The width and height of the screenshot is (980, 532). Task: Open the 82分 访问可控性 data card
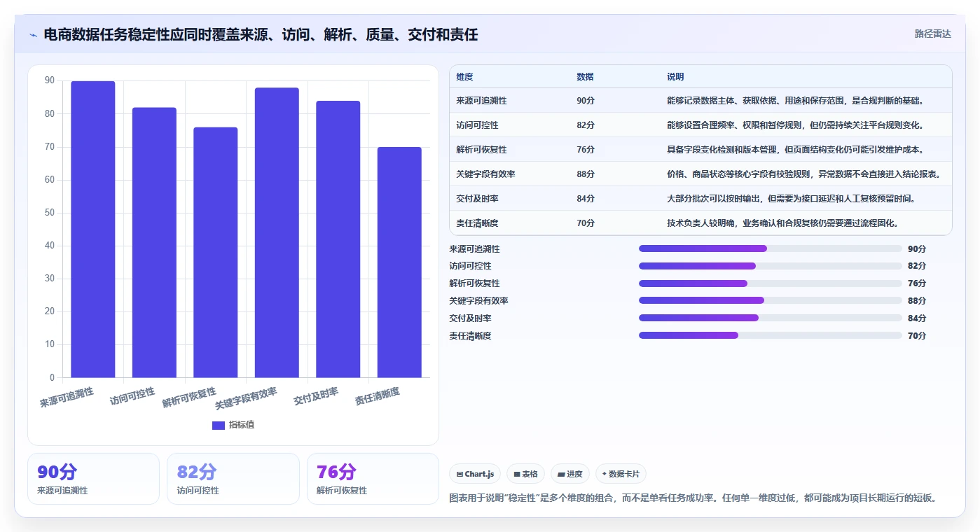click(233, 479)
